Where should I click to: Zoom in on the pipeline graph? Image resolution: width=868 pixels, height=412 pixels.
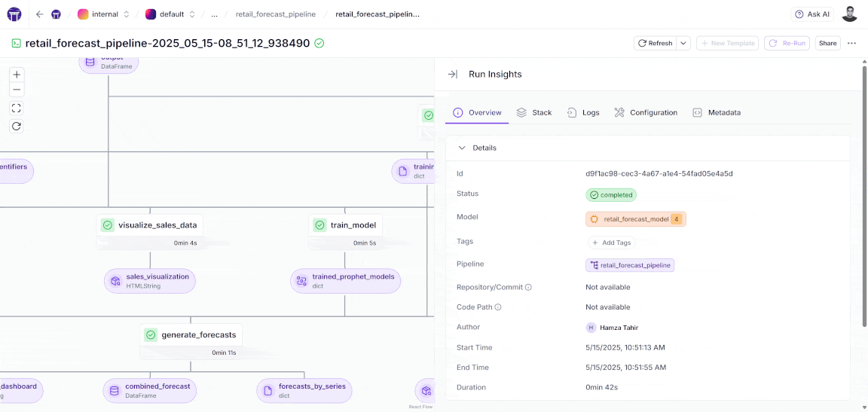(17, 75)
